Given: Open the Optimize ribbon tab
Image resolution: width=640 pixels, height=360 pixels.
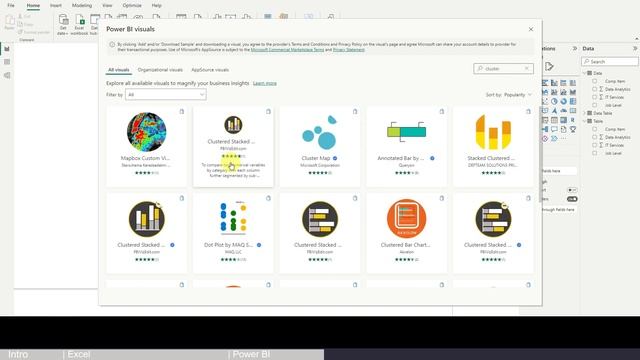Looking at the screenshot, I should (132, 5).
